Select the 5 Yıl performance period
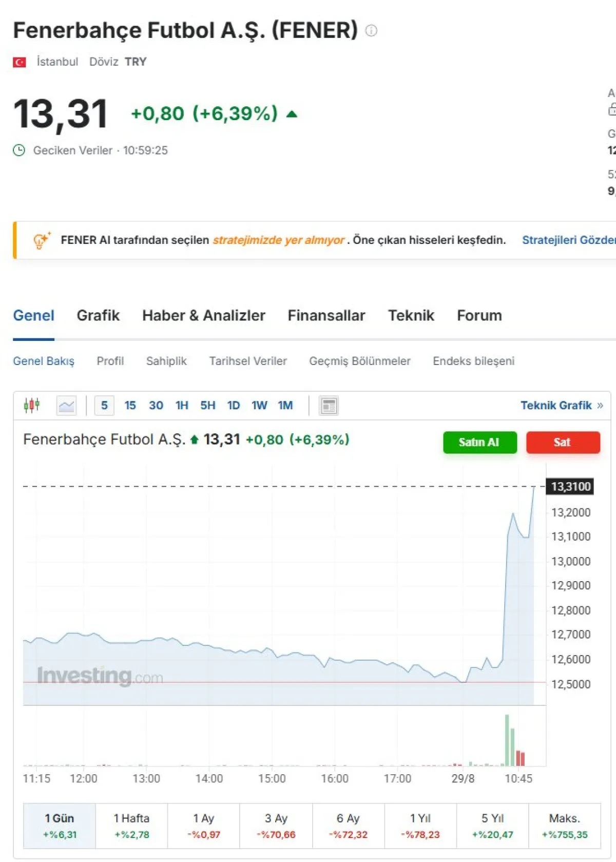The image size is (616, 862). point(492,826)
